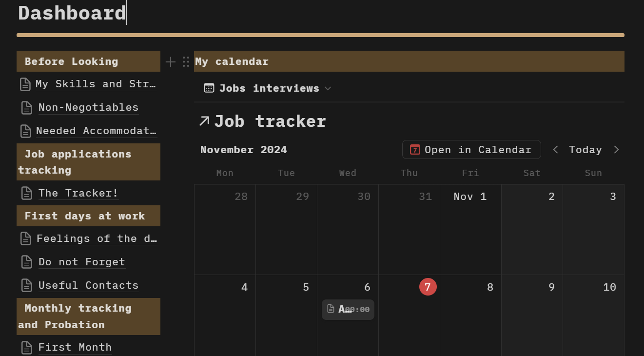Viewport: 644px width, 356px height.
Task: Click the plus icon to add a block
Action: 170,62
